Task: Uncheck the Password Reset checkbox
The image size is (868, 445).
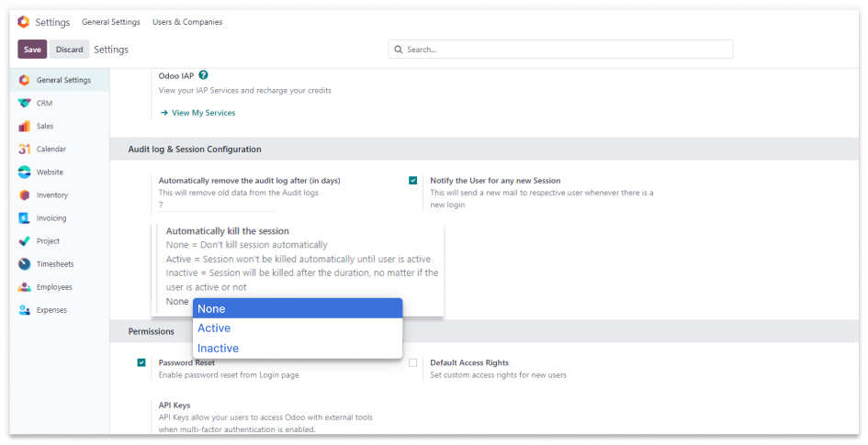Action: (x=141, y=362)
